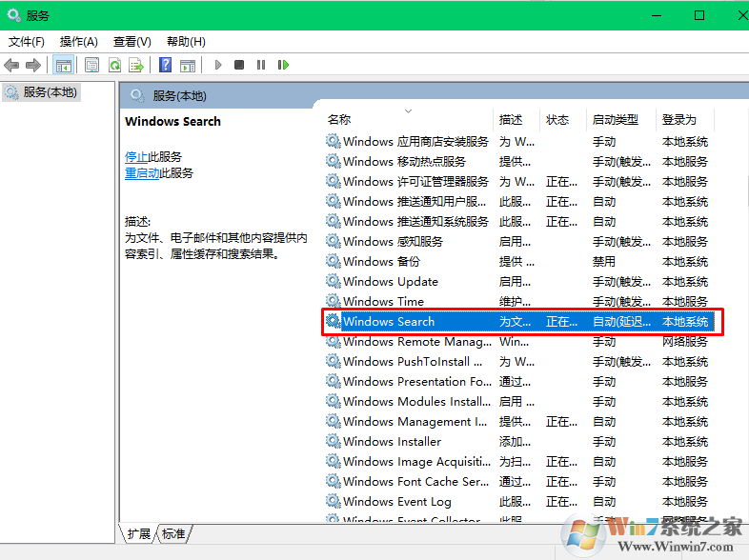Image resolution: width=749 pixels, height=560 pixels.
Task: Select the Windows Presentation Foundation row
Action: click(x=519, y=382)
